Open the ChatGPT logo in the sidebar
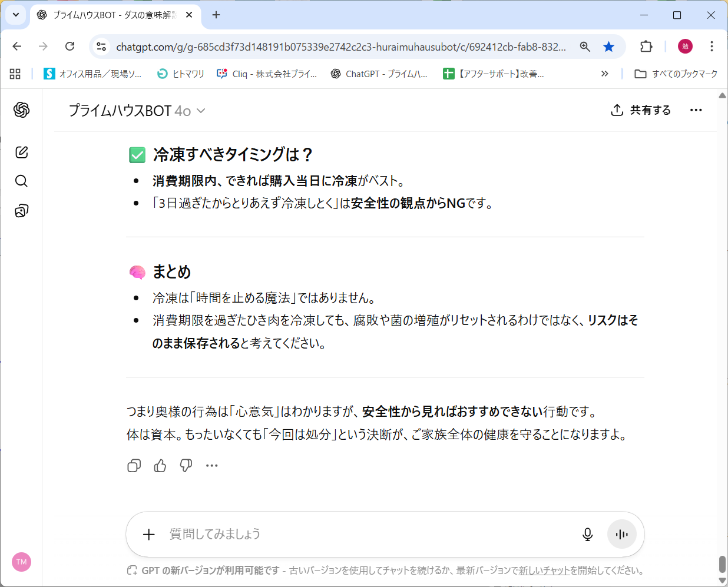 [22, 110]
